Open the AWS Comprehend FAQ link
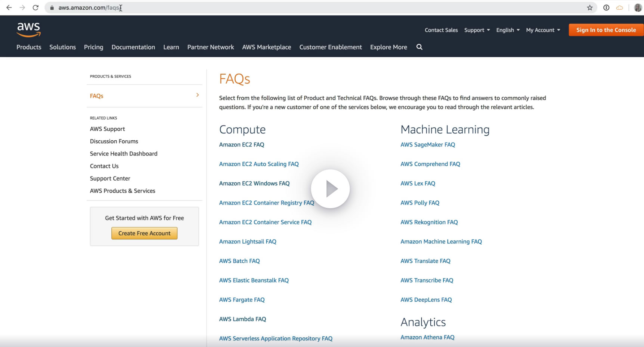Image resolution: width=644 pixels, height=347 pixels. pyautogui.click(x=430, y=164)
